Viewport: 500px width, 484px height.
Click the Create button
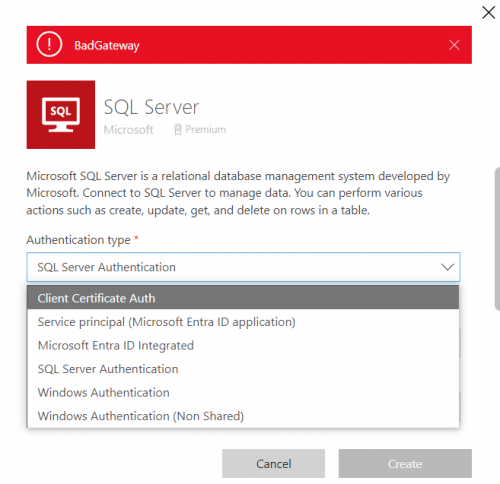(x=405, y=464)
